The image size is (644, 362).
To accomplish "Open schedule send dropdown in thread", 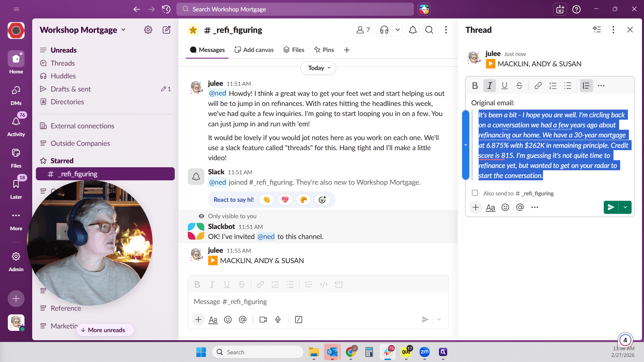I will pyautogui.click(x=625, y=207).
